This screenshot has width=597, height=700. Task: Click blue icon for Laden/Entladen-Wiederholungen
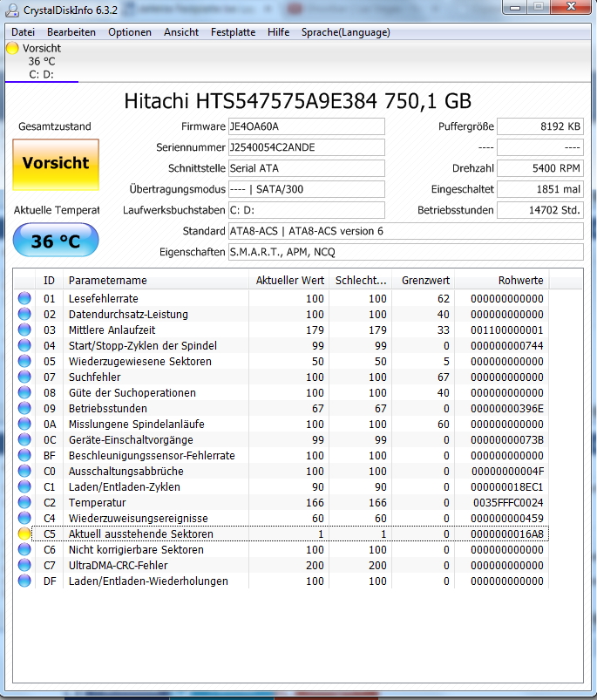pos(24,581)
